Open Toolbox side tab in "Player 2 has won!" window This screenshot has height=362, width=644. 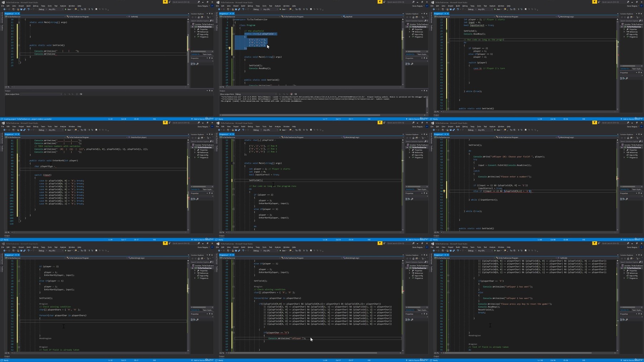click(431, 269)
